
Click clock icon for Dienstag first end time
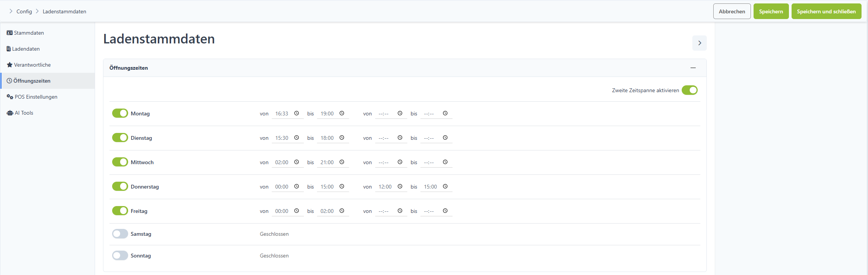coord(342,137)
